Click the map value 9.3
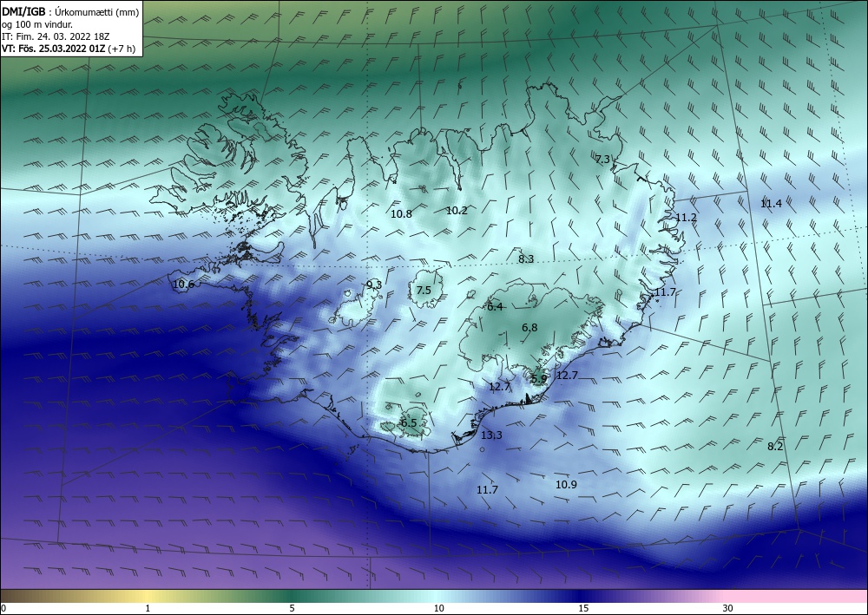Screen dimensions: 868x615 374,285
